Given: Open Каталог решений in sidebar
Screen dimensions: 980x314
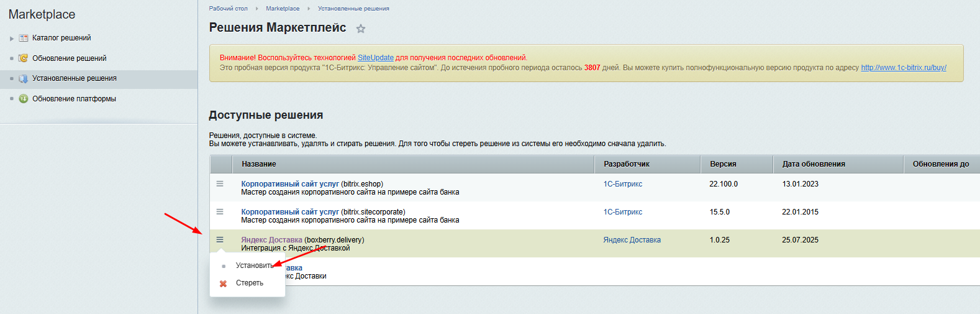Looking at the screenshot, I should [x=61, y=38].
